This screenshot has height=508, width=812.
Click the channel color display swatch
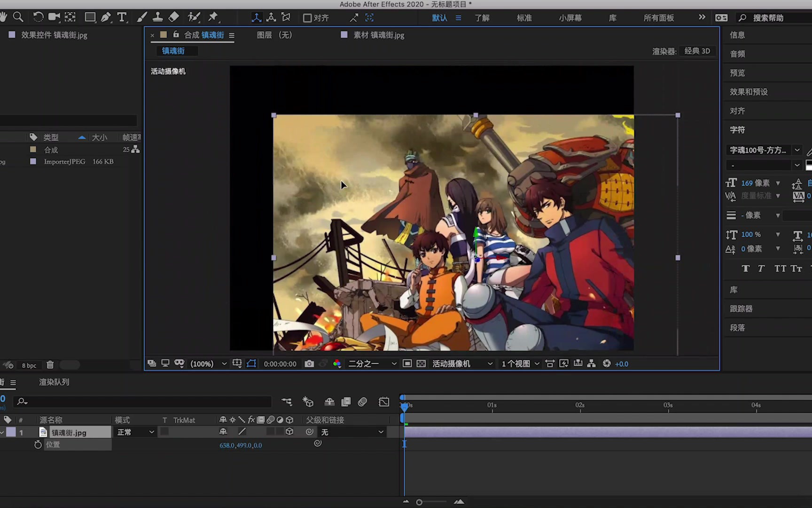tap(337, 363)
